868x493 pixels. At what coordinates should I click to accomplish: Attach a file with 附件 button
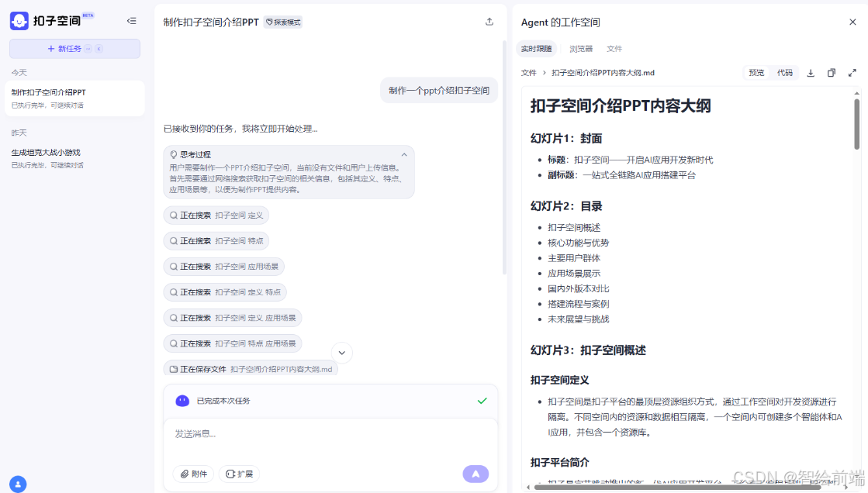193,474
